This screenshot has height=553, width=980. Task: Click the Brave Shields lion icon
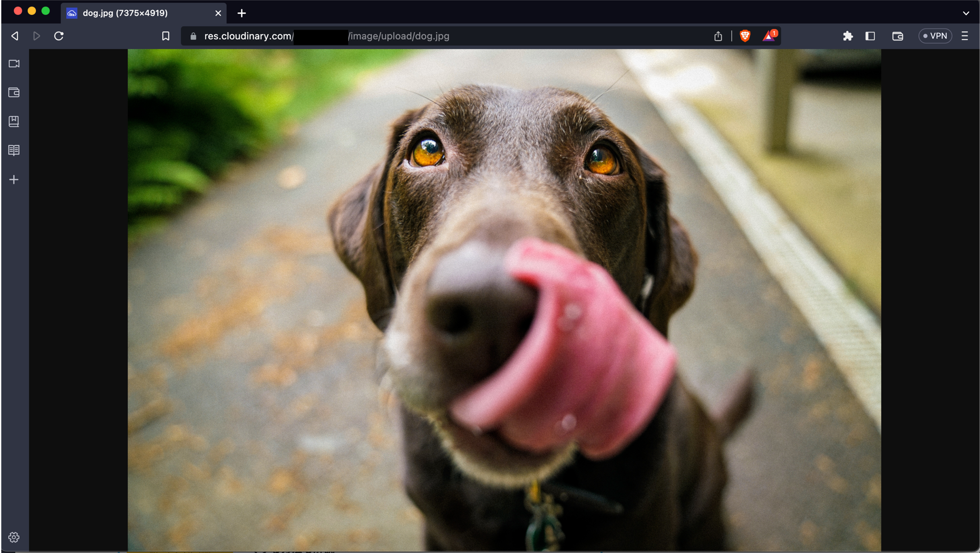click(745, 36)
